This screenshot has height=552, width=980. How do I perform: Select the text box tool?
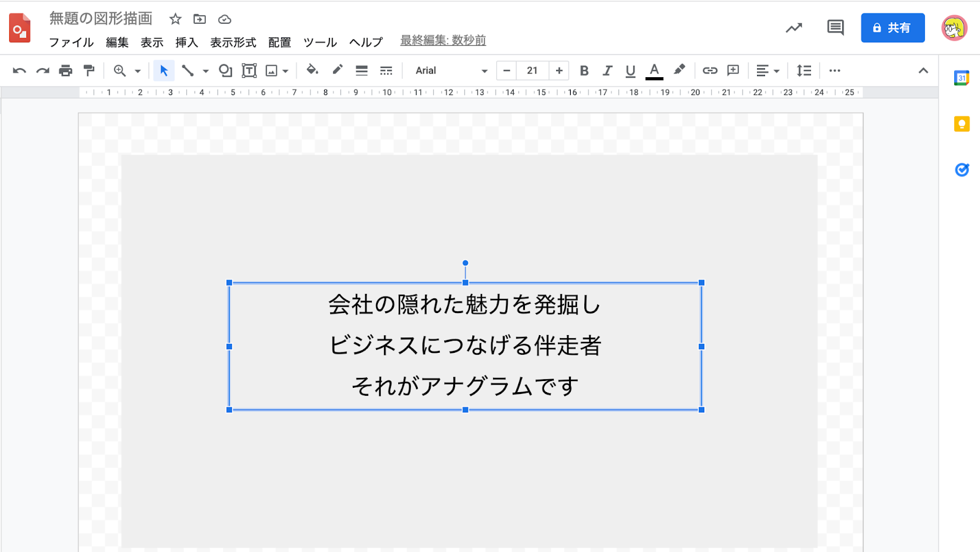pyautogui.click(x=249, y=71)
